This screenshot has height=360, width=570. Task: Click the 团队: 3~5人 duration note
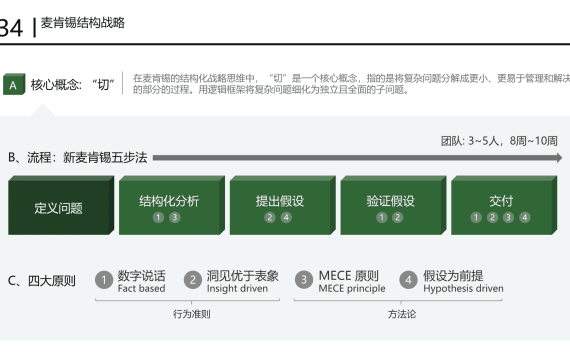tap(499, 141)
